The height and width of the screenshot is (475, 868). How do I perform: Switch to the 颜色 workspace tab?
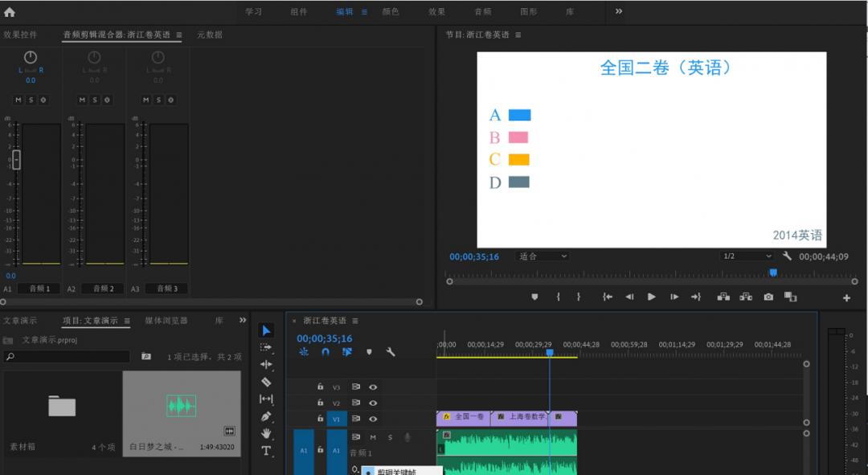pos(391,12)
